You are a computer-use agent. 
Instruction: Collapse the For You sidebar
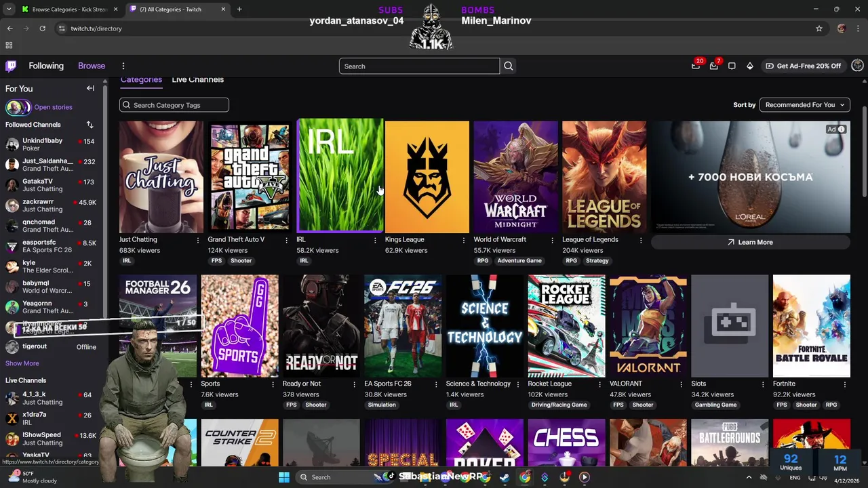tap(90, 88)
